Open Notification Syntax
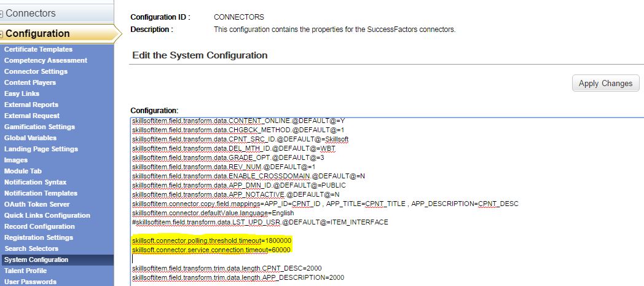 coord(35,183)
